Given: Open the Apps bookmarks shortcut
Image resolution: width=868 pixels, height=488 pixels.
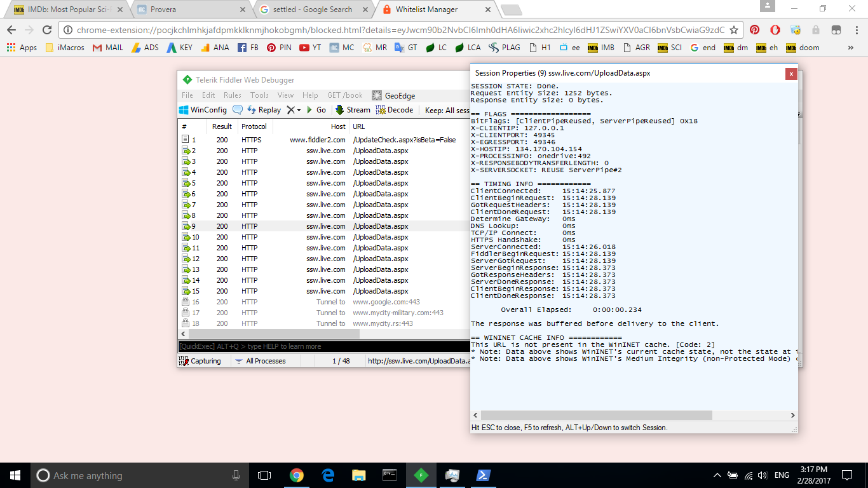Looking at the screenshot, I should point(22,48).
